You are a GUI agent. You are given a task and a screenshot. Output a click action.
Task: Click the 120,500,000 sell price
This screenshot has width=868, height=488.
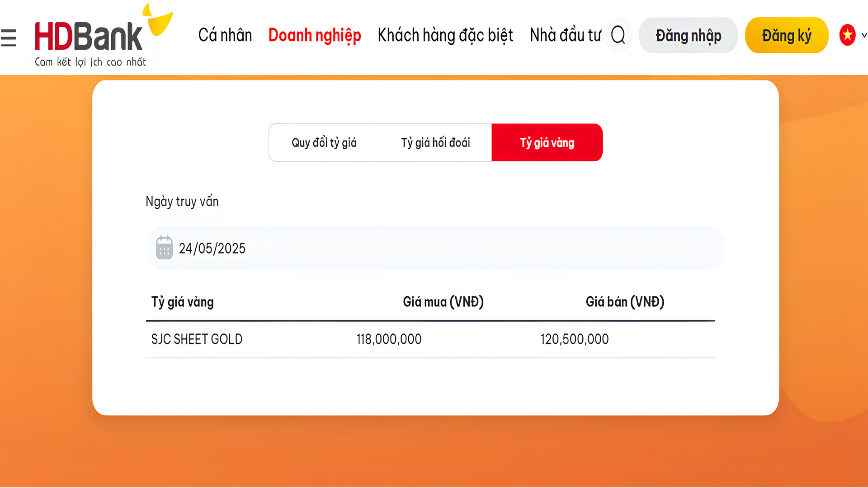[x=575, y=339]
